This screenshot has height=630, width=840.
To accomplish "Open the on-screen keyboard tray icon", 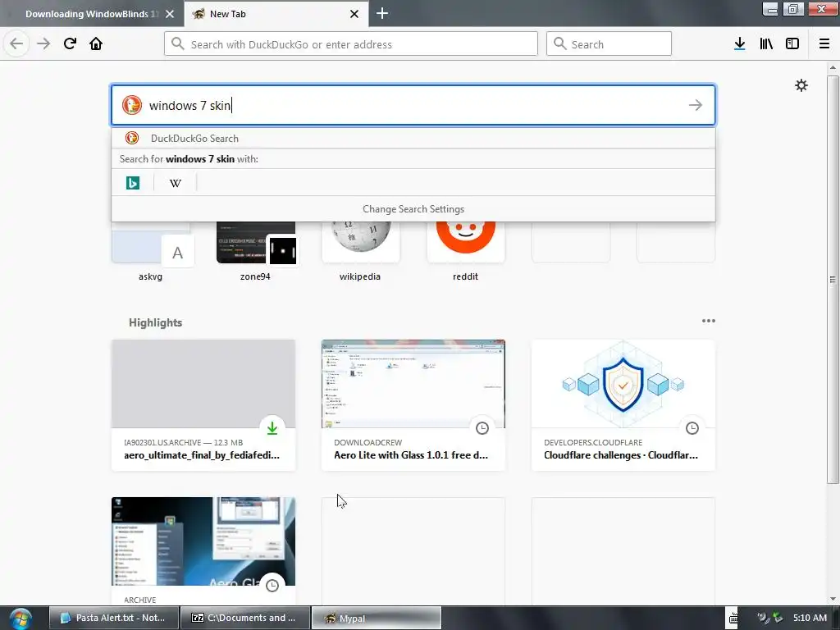I will click(733, 619).
